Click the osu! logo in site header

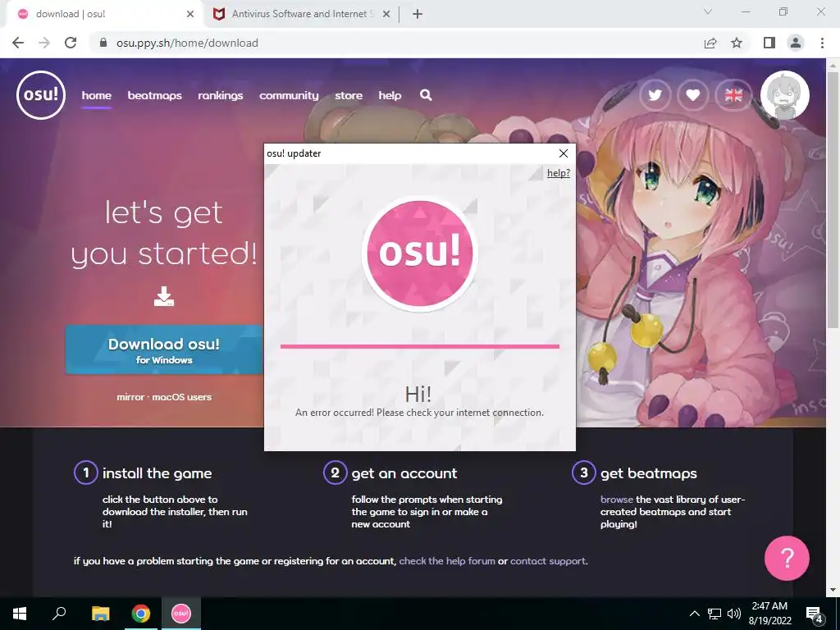(41, 95)
